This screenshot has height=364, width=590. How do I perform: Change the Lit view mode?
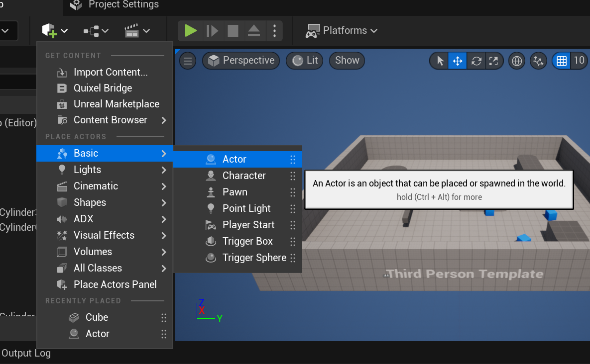[x=304, y=61]
